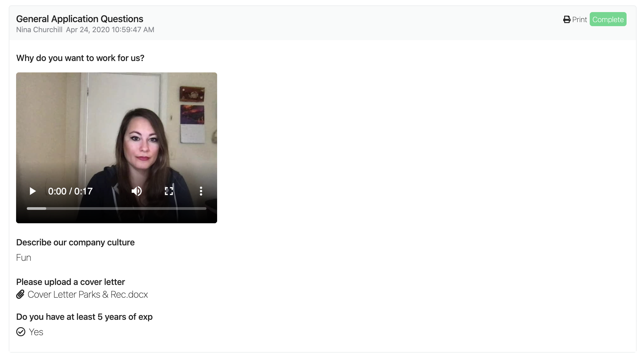Click the answer text 'Fun'
Image resolution: width=644 pixels, height=356 pixels.
click(23, 257)
